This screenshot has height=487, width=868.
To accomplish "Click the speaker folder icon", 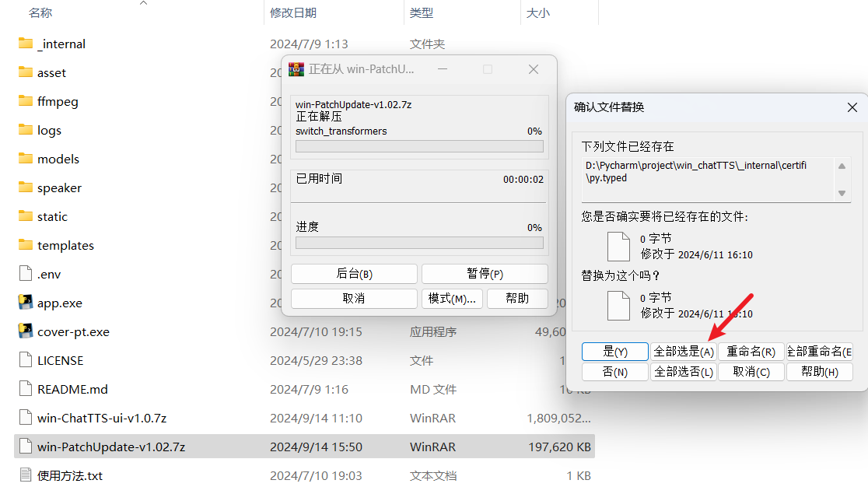I will tap(26, 187).
